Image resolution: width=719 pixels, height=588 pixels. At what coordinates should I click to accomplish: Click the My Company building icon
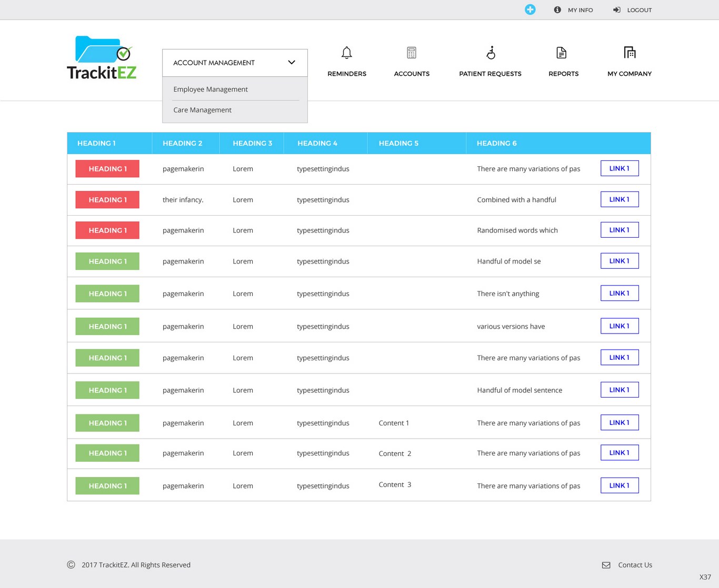tap(630, 53)
